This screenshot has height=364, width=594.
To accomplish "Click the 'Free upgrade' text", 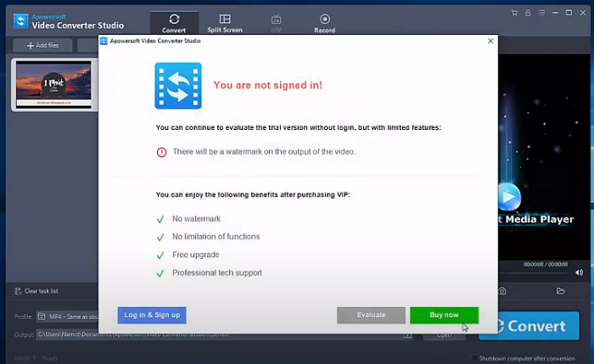I will click(x=195, y=255).
